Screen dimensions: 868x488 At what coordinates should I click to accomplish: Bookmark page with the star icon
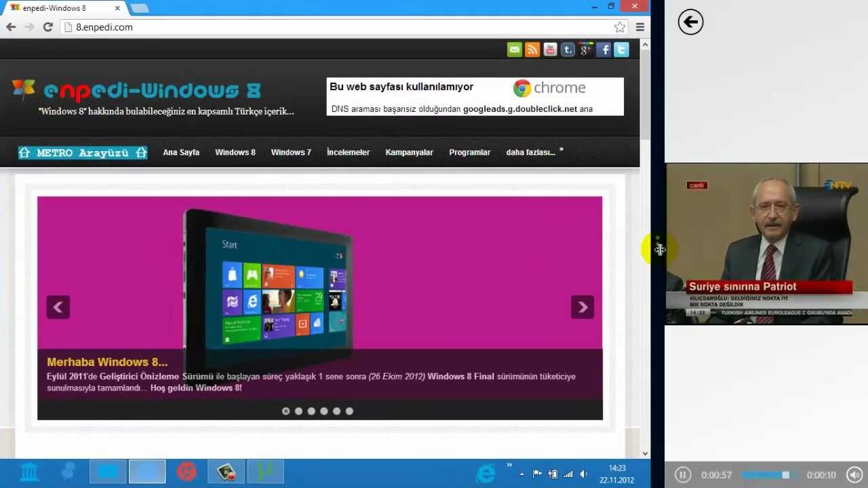click(620, 27)
